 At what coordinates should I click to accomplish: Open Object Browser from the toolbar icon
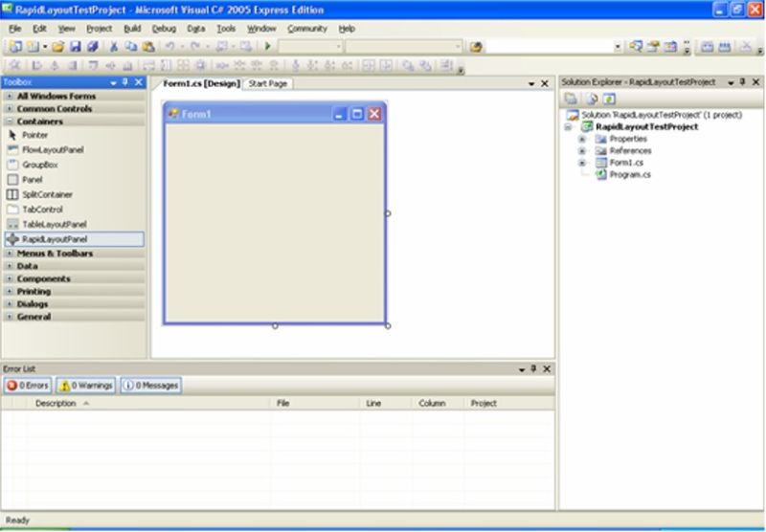(x=671, y=46)
